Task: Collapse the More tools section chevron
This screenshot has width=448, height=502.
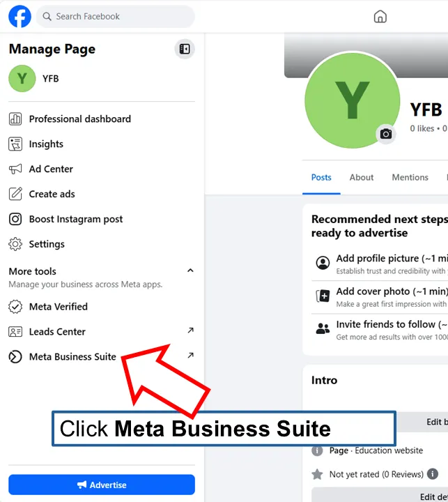Action: click(x=190, y=271)
